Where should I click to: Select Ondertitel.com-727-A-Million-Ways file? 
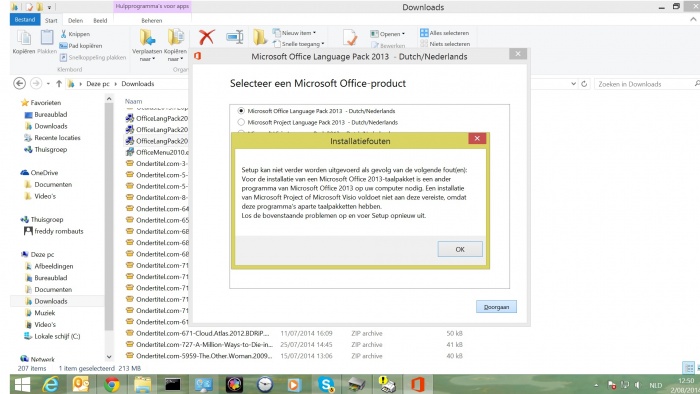pos(200,344)
